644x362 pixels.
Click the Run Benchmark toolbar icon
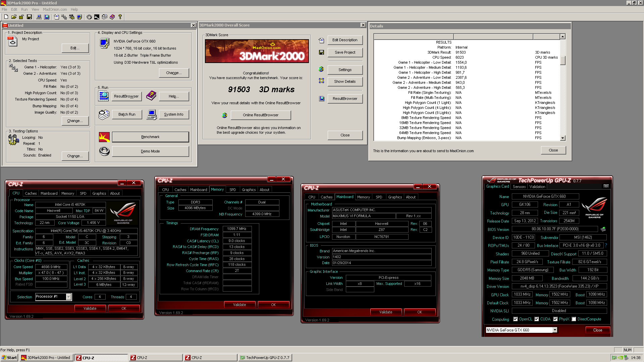coord(97,17)
